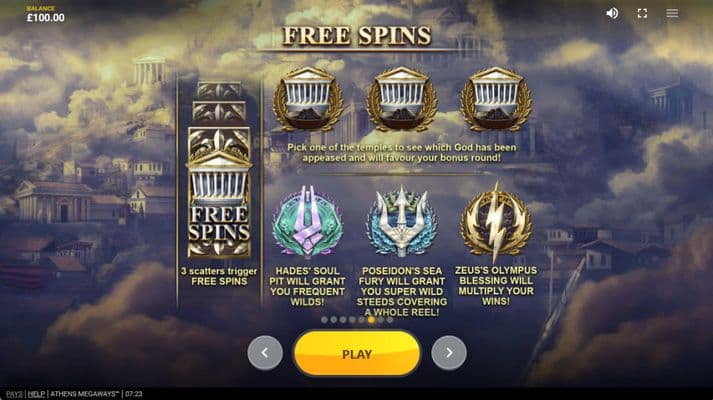This screenshot has height=400, width=713.
Task: Select Poseidon's trident emblem
Action: 402,222
